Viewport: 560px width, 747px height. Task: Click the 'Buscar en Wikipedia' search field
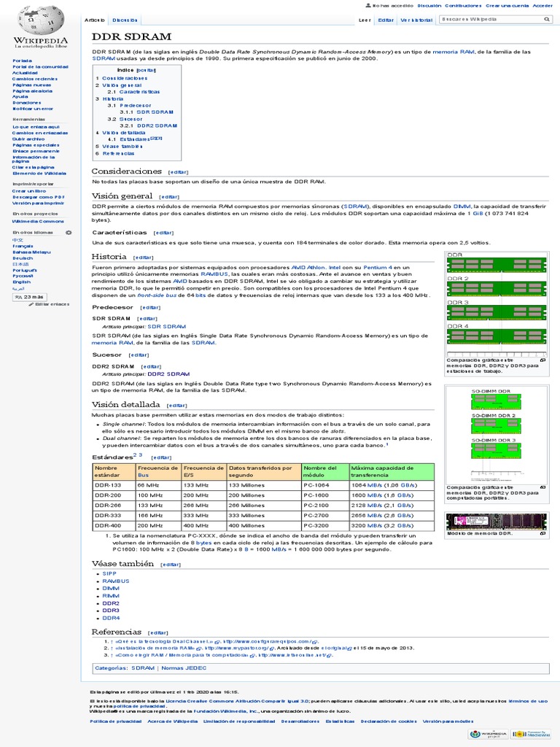pos(490,20)
